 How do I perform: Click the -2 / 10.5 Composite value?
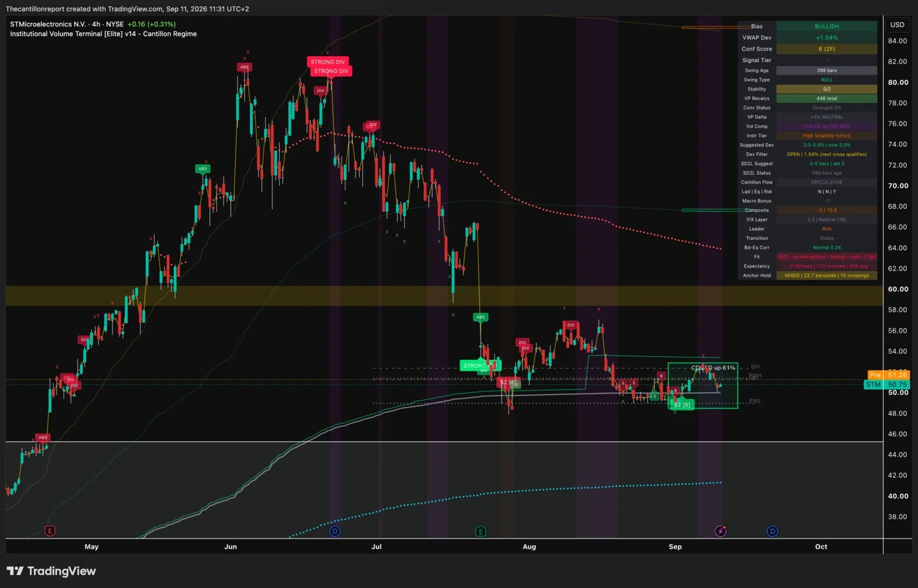point(827,210)
